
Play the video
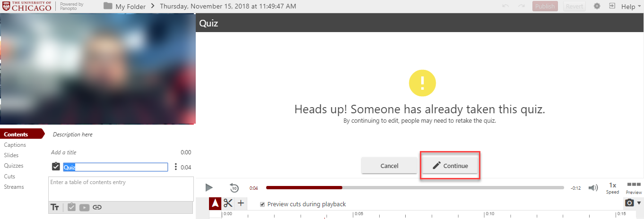(209, 188)
